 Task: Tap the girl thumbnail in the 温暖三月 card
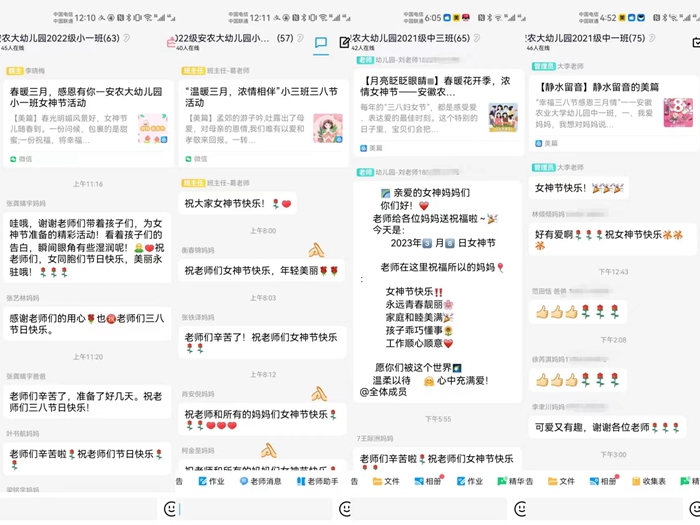(327, 128)
